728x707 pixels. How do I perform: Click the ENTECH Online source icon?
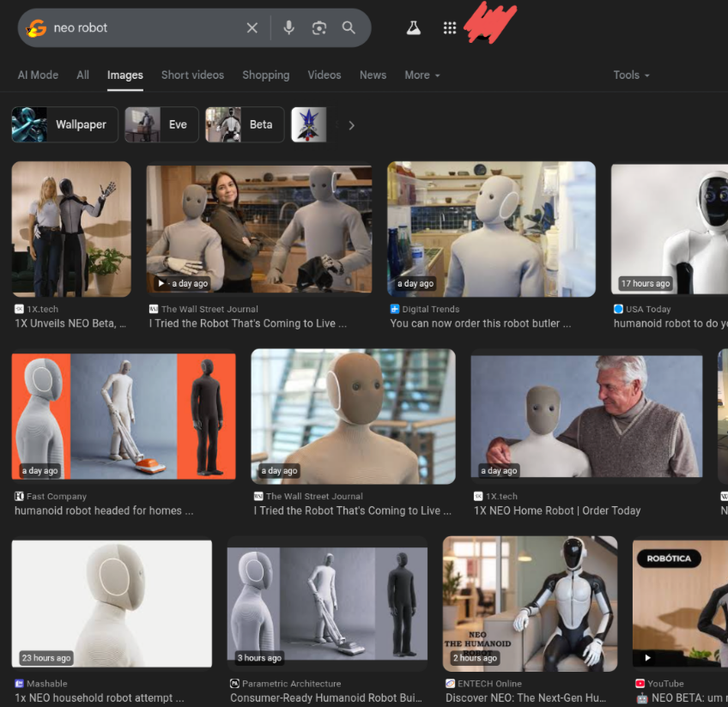[450, 683]
